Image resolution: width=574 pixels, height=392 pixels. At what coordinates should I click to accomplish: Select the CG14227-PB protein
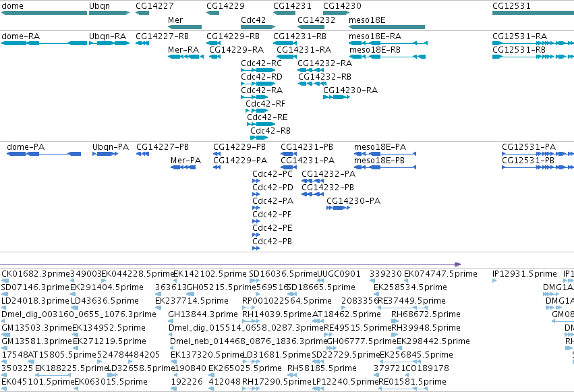pos(142,154)
